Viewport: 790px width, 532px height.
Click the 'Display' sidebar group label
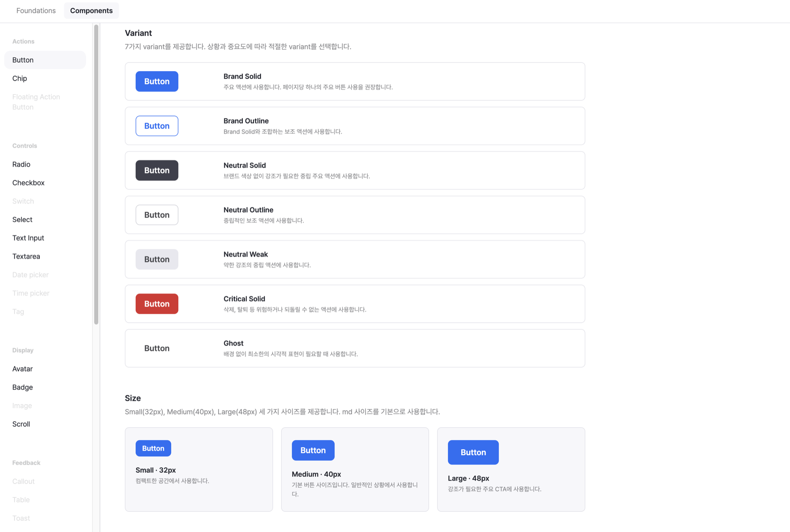point(23,351)
